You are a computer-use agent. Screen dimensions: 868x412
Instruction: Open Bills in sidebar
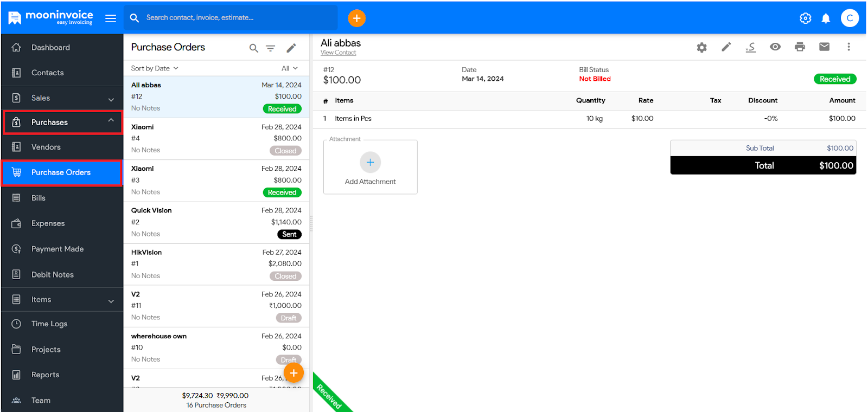click(x=62, y=198)
